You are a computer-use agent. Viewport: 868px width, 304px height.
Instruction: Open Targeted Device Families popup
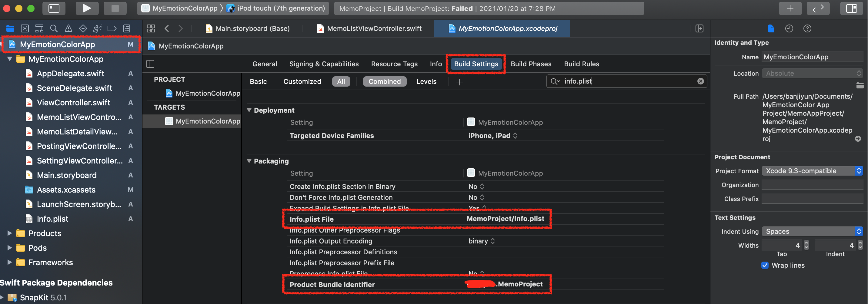pyautogui.click(x=492, y=136)
